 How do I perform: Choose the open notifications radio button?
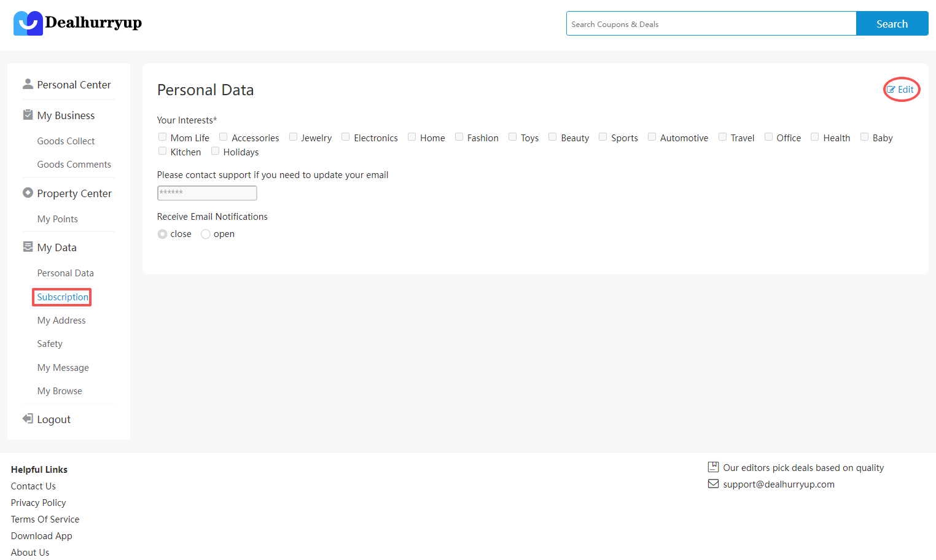coord(206,234)
